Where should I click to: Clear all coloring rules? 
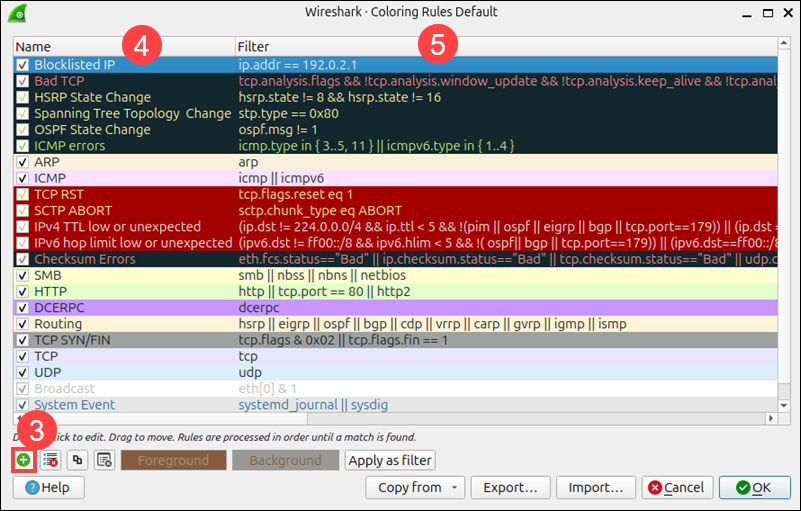tap(104, 460)
